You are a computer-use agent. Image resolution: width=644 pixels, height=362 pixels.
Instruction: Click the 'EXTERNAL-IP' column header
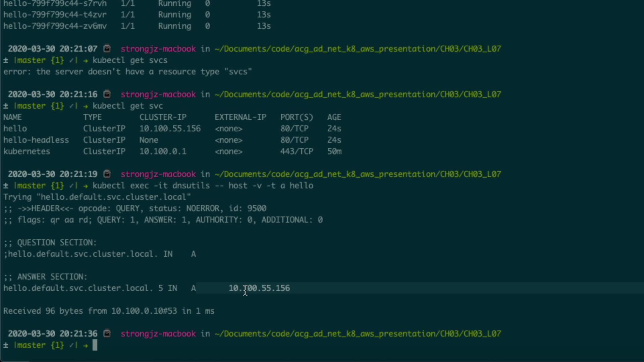(240, 117)
